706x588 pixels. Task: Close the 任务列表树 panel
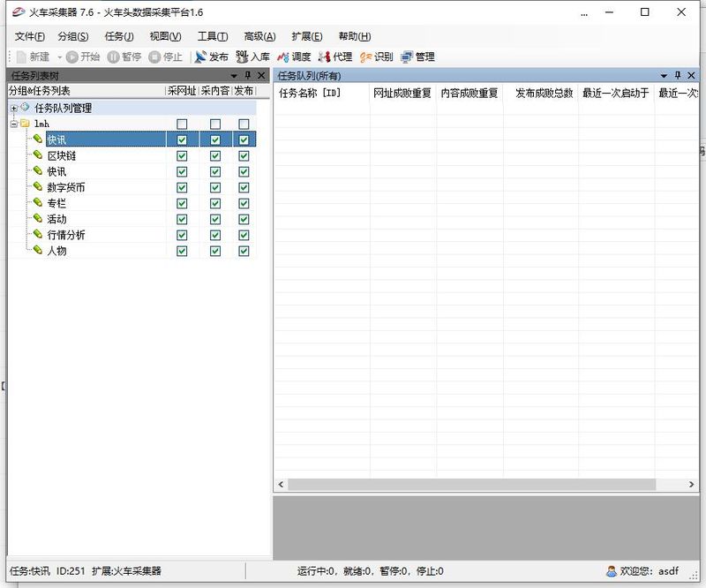click(261, 75)
